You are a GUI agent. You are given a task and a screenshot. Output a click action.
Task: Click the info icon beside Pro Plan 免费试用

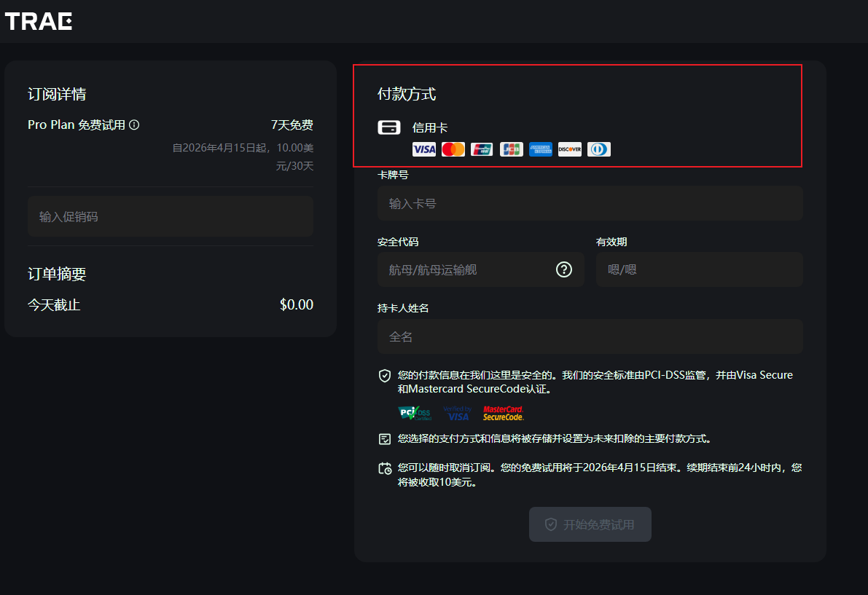(134, 125)
